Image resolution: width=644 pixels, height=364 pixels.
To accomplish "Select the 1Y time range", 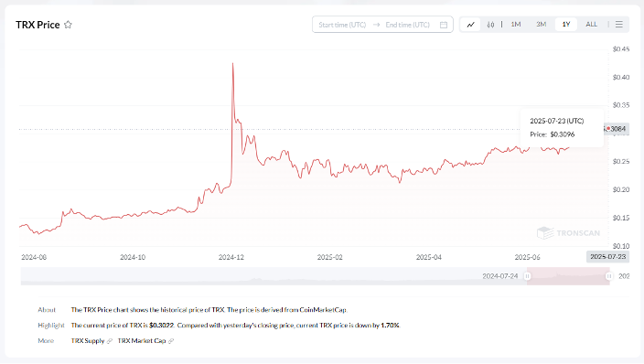I will point(566,25).
